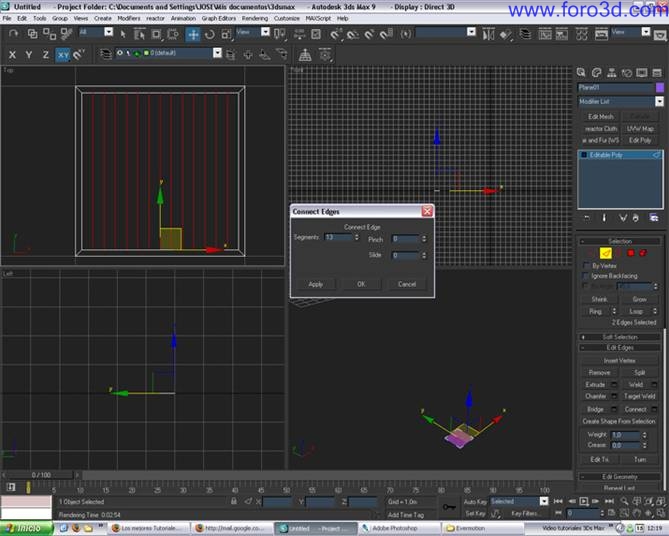Select Edge sub-object level icon
669x536 pixels.
pyautogui.click(x=606, y=253)
